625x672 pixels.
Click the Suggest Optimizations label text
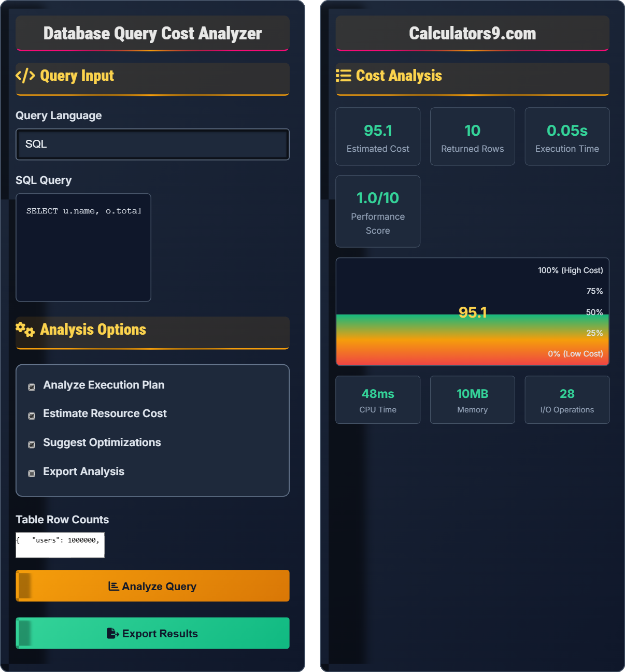[x=102, y=442]
